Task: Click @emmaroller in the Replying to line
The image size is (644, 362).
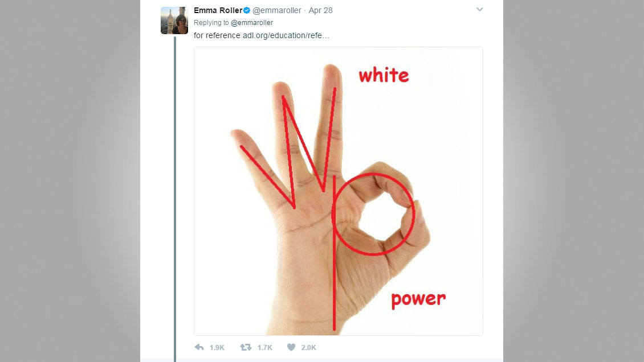Action: point(252,23)
